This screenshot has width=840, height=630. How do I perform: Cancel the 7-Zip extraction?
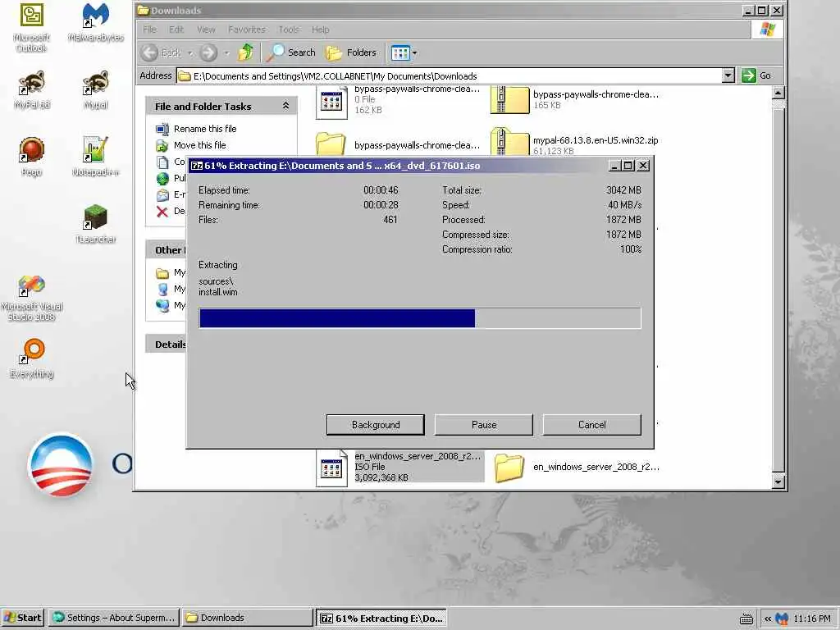pos(592,425)
